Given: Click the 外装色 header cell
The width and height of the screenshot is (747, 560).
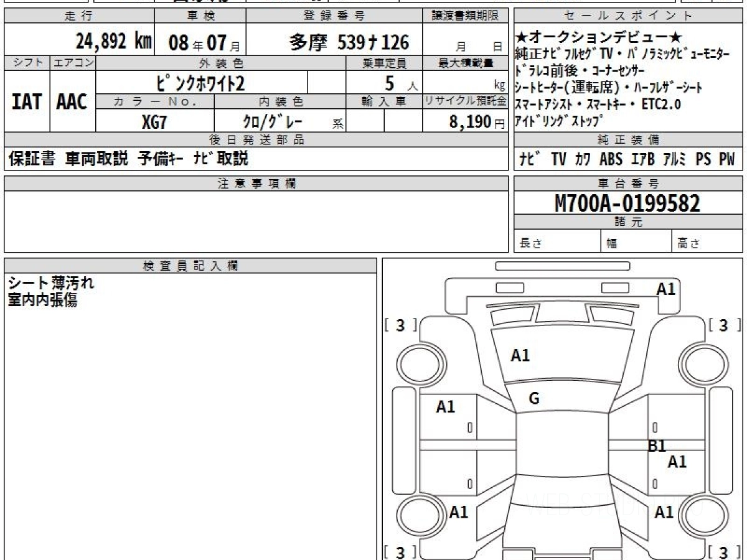Looking at the screenshot, I should click(220, 63).
